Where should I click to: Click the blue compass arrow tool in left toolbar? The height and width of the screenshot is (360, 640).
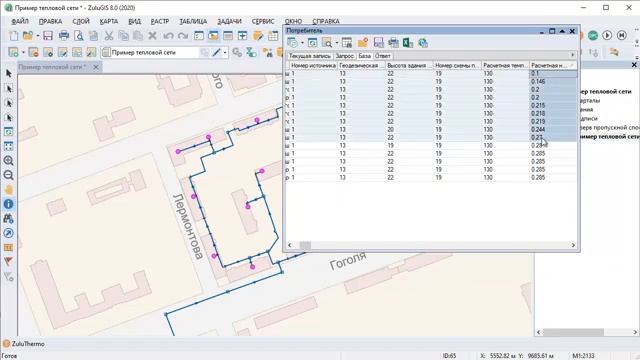tap(9, 233)
